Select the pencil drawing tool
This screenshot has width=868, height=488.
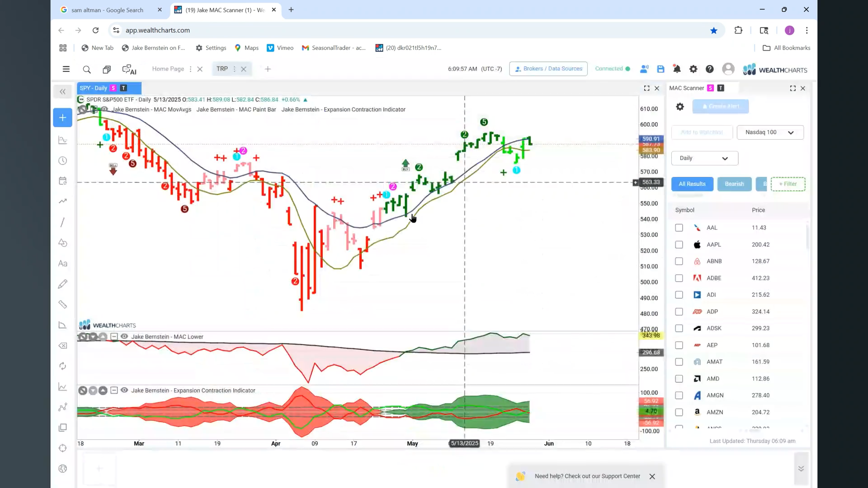point(63,284)
